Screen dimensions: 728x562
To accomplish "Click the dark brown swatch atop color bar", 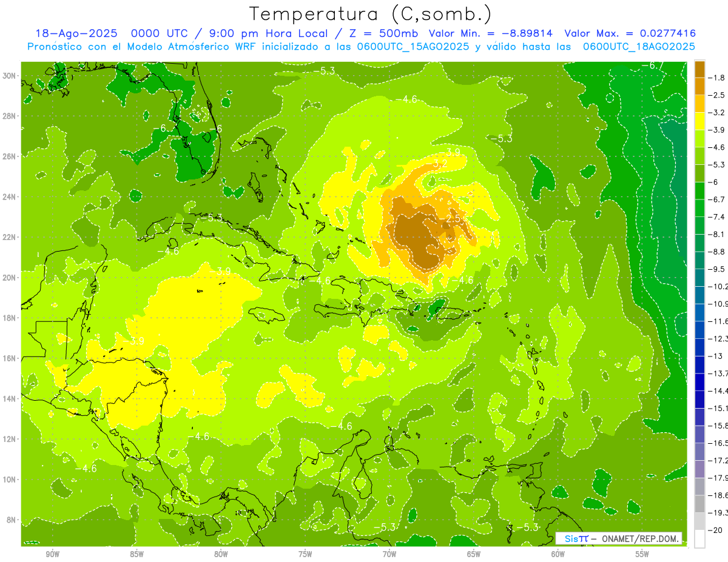I will (x=699, y=69).
